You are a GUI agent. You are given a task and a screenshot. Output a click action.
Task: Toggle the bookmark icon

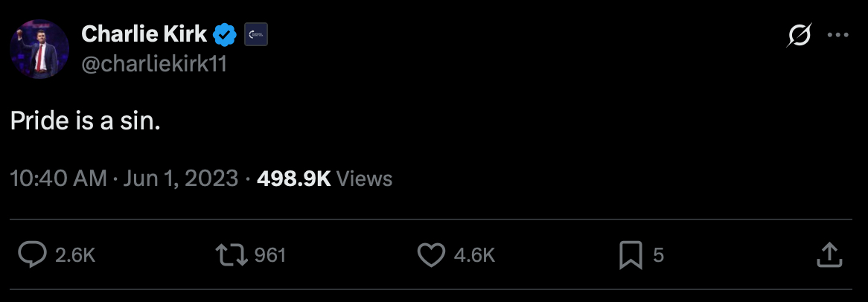tap(631, 255)
